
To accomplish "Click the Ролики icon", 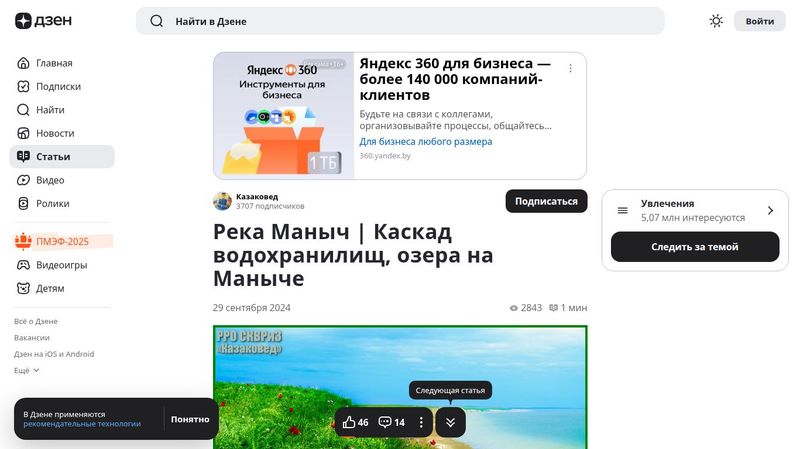I will (23, 204).
